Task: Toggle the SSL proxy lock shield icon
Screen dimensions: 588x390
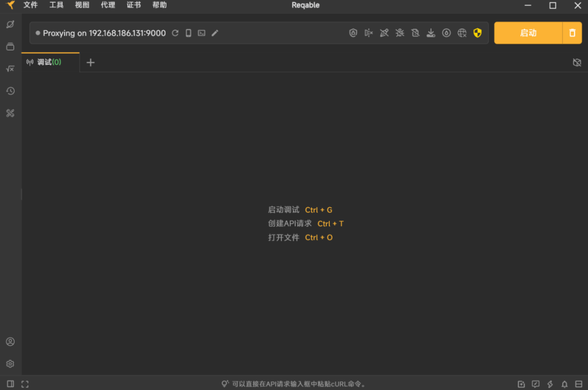Action: click(353, 33)
